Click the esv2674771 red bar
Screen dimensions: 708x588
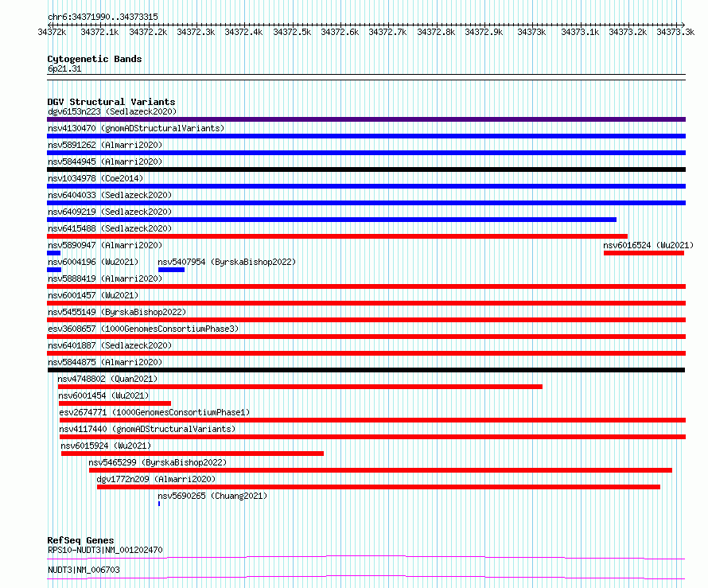372,420
